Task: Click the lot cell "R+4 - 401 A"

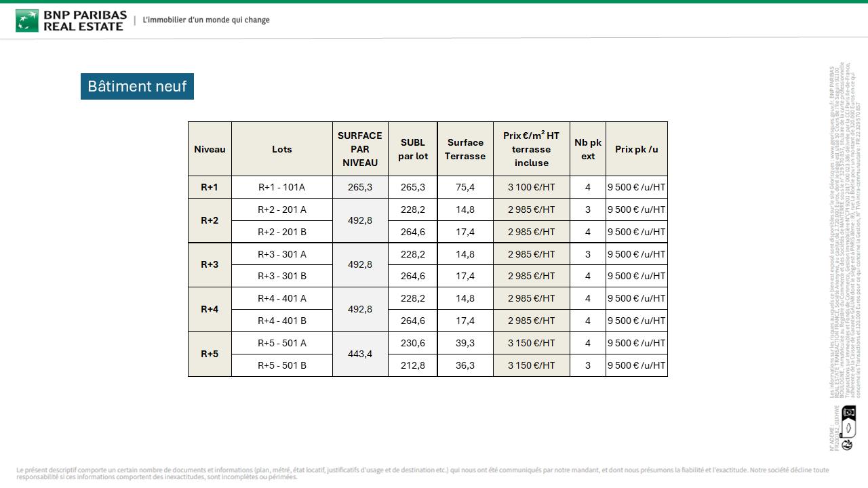Action: pyautogui.click(x=282, y=298)
